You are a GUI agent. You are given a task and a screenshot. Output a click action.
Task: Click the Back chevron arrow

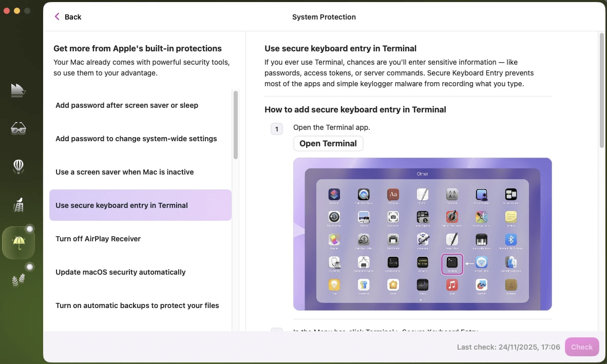[57, 16]
